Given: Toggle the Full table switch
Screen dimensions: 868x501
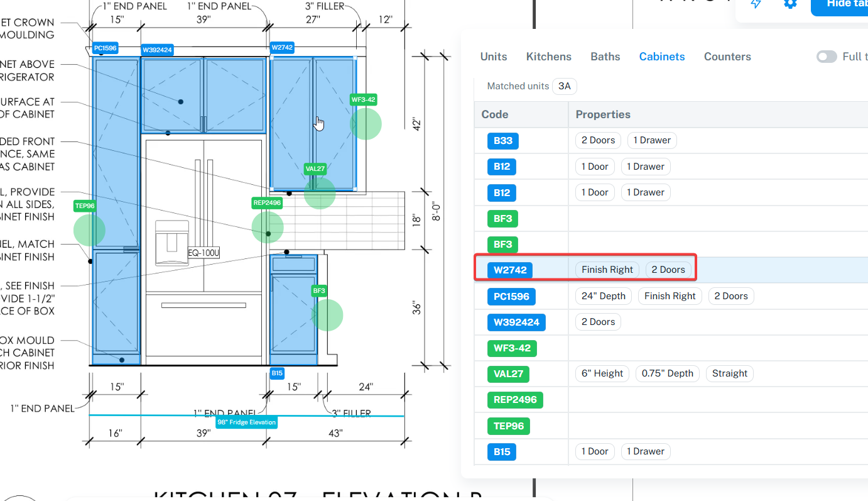Looking at the screenshot, I should coord(827,57).
